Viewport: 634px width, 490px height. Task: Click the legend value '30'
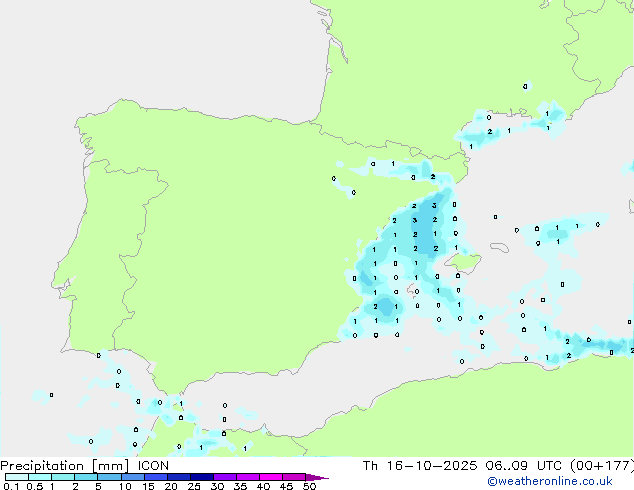[217, 486]
